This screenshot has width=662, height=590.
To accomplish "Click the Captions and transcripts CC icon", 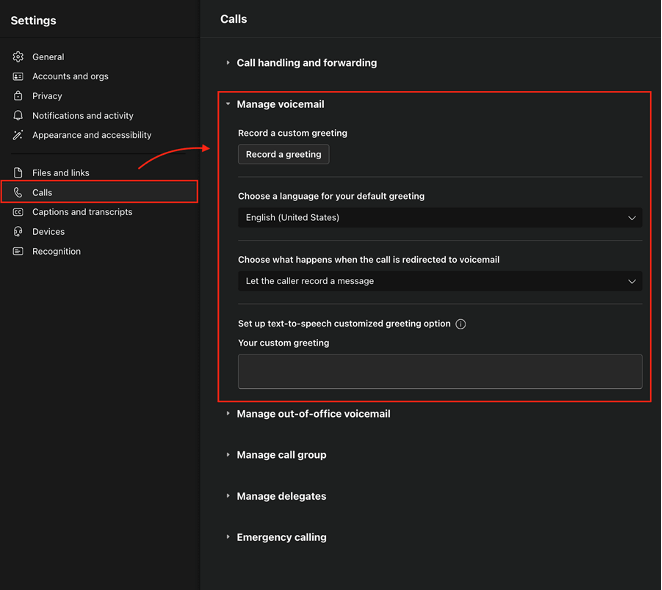I will click(18, 212).
